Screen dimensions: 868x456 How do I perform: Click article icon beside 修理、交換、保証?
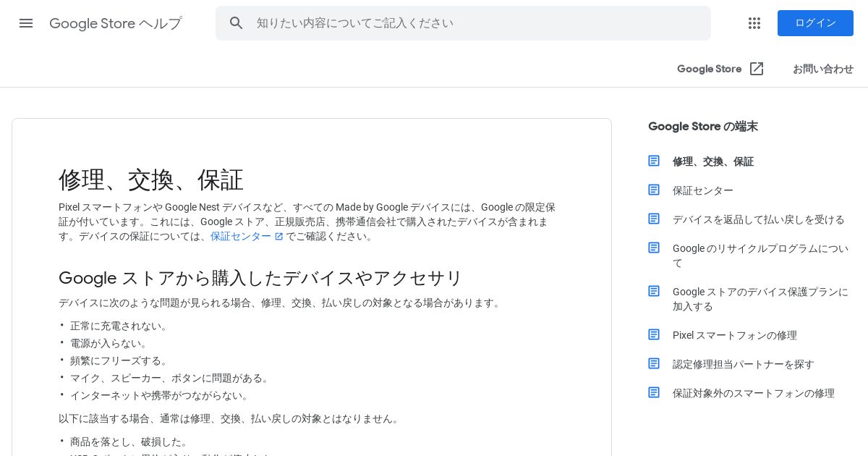pos(654,161)
